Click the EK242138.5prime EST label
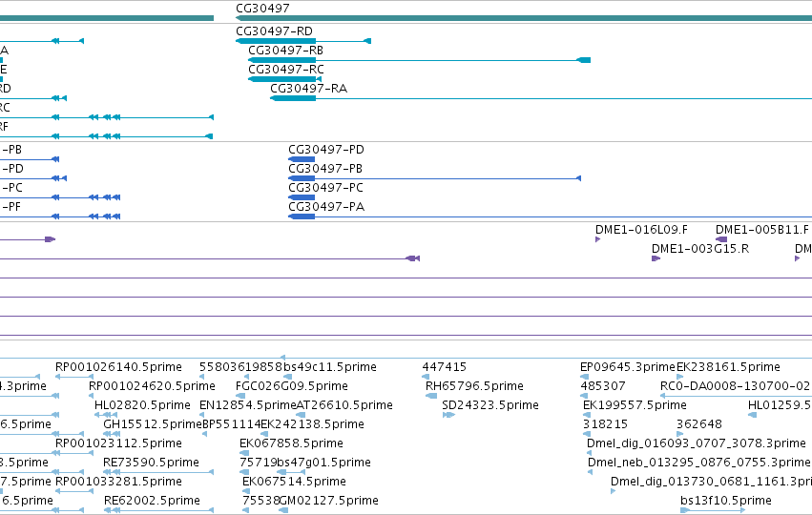812x515 pixels. (312, 424)
